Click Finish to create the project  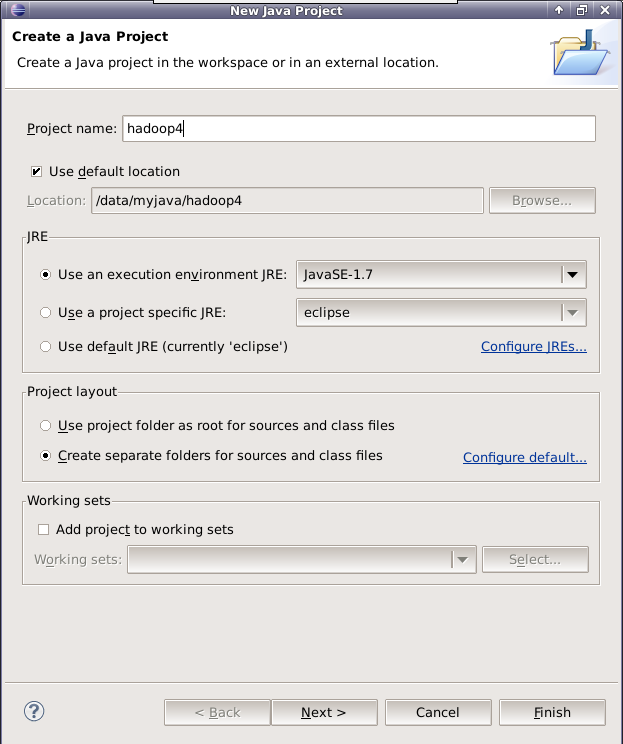552,712
